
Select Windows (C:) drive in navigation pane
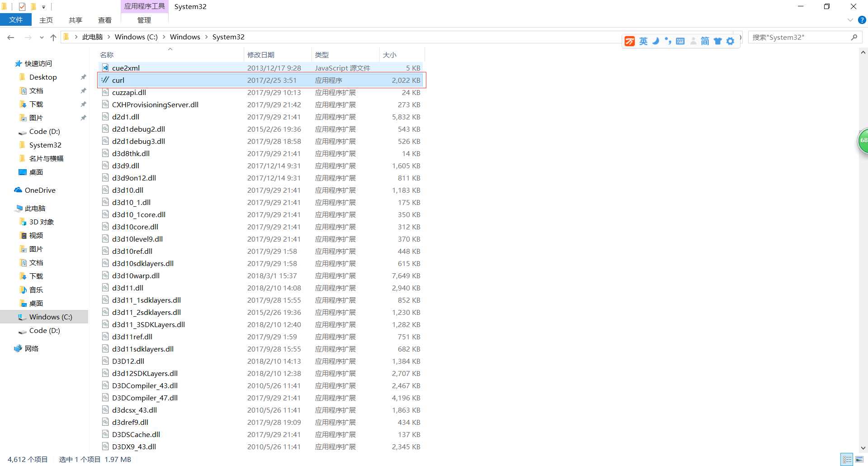click(x=44, y=317)
